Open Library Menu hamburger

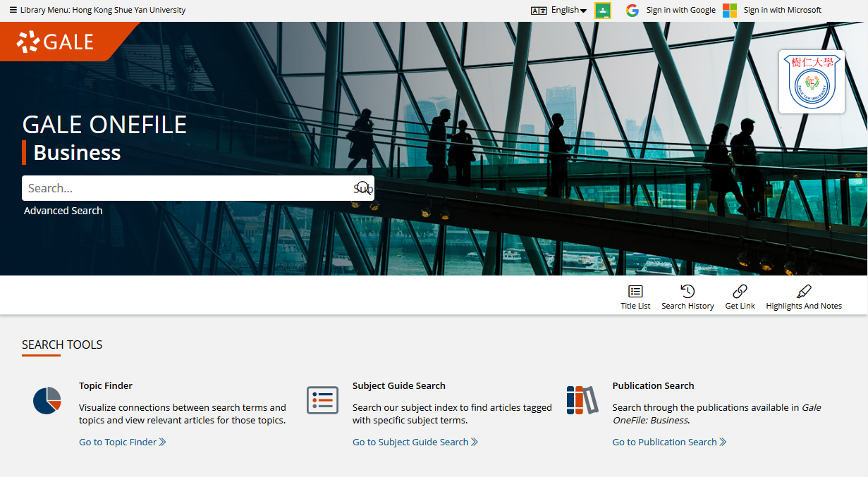click(13, 11)
